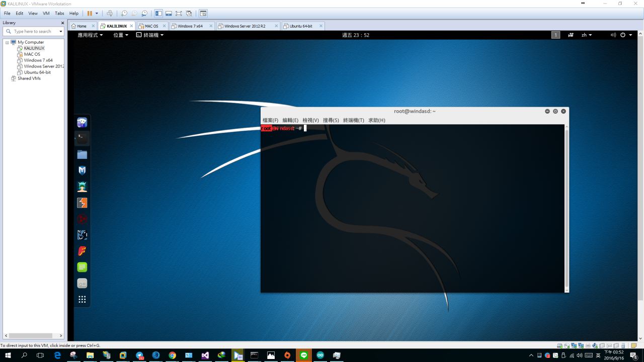Select Windows Server 2012 in the Library tree
The image size is (644, 362).
tap(44, 66)
